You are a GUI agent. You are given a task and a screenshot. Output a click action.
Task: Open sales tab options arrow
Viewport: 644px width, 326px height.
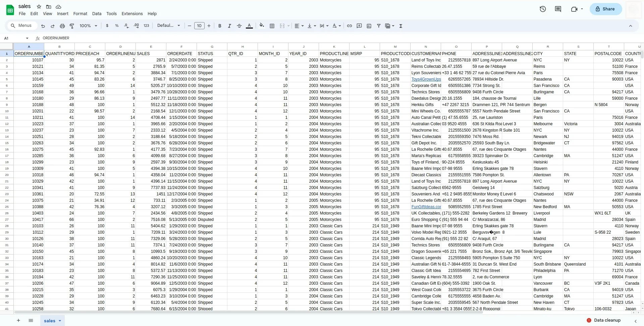pos(60,321)
